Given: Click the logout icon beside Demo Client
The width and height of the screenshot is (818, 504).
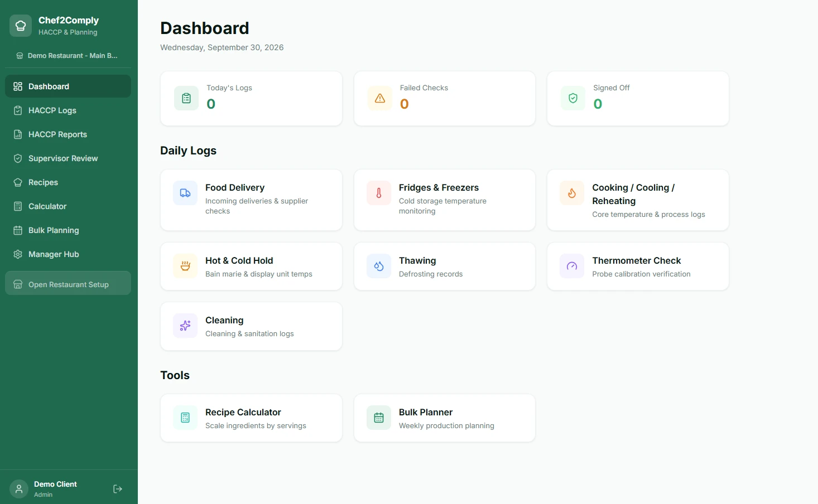Looking at the screenshot, I should tap(118, 489).
